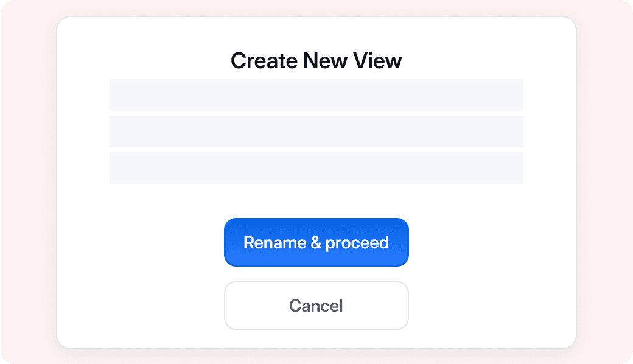This screenshot has width=633, height=364.
Task: Click the pink backdrop outside the dialog
Action: 28,181
